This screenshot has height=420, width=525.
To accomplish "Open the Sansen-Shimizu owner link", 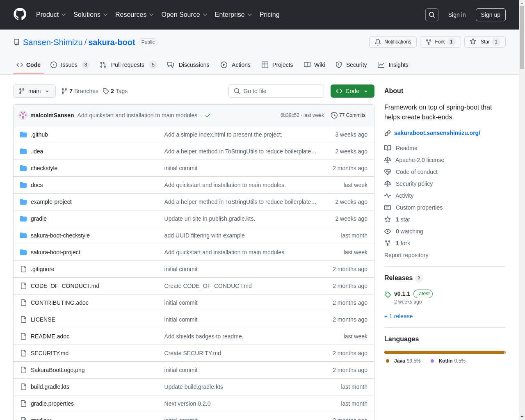I will coord(53,42).
